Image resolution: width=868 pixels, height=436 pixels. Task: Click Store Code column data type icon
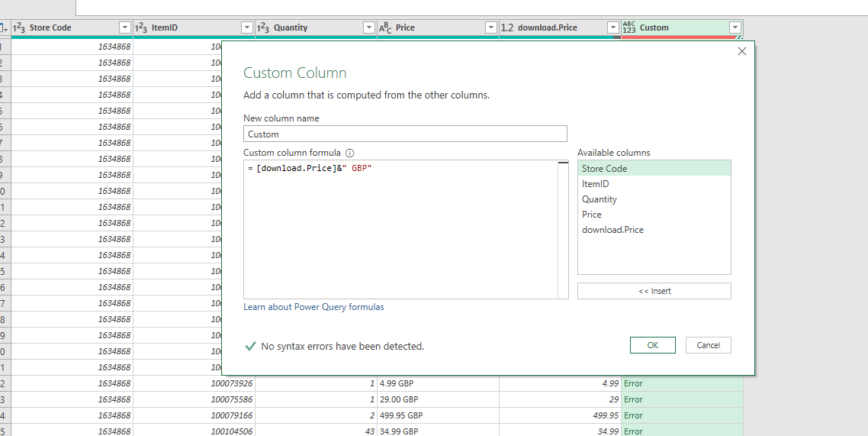[19, 27]
